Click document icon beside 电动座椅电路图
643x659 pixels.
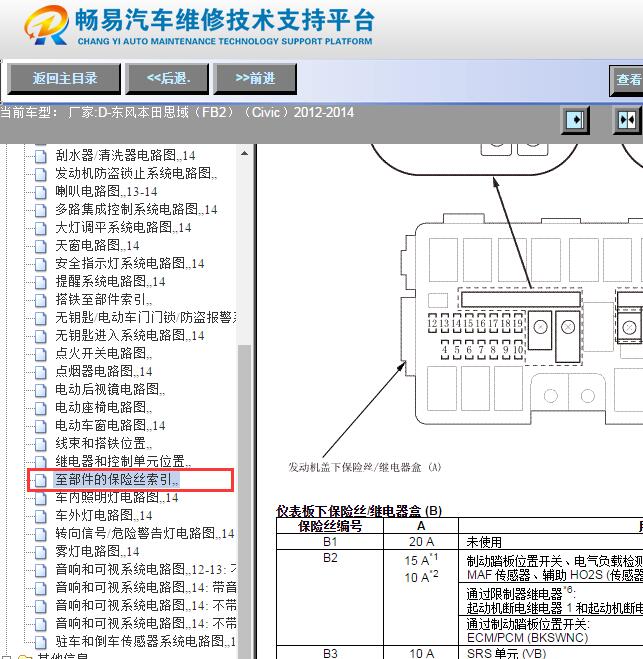(41, 409)
